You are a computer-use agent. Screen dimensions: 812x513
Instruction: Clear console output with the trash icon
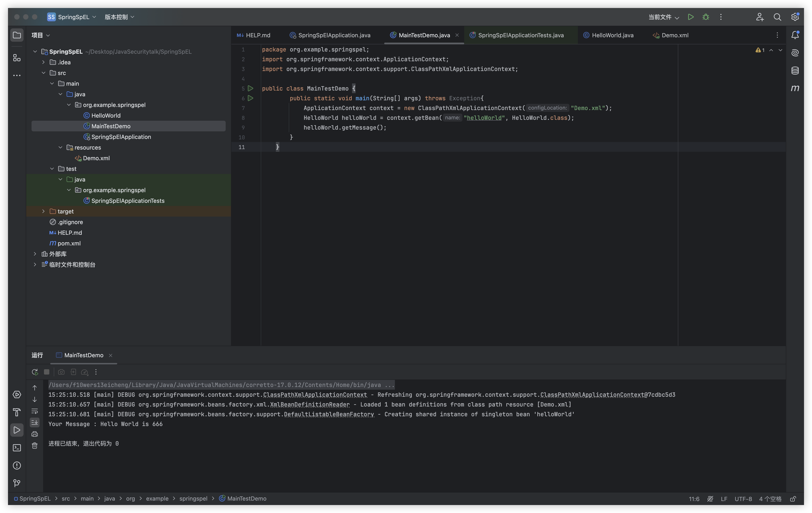point(34,446)
